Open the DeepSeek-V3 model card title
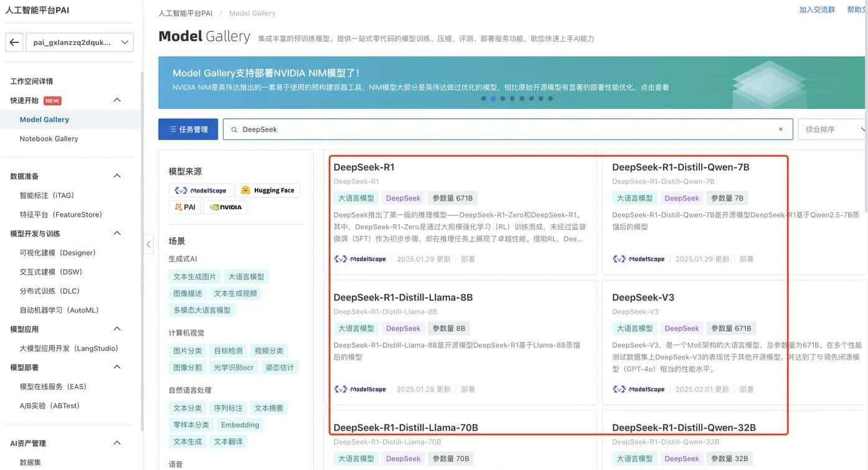868x470 pixels. [x=643, y=298]
